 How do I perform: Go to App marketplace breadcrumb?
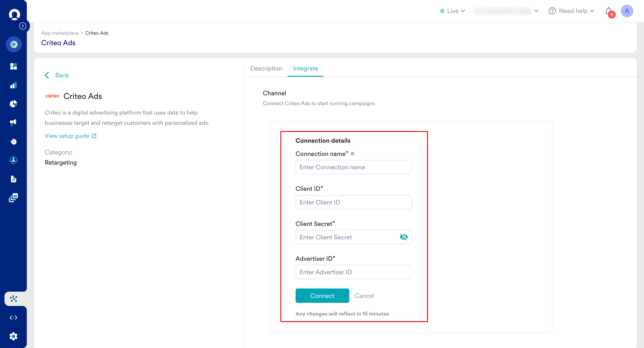tap(60, 33)
